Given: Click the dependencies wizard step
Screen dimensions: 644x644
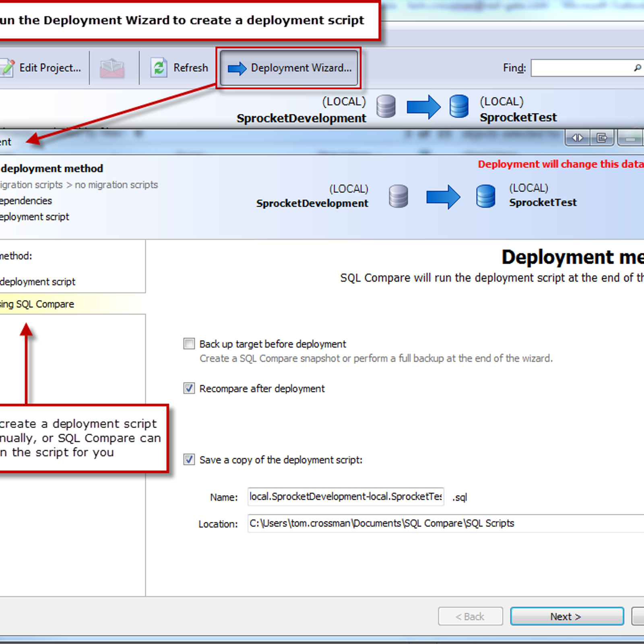Looking at the screenshot, I should (x=26, y=200).
